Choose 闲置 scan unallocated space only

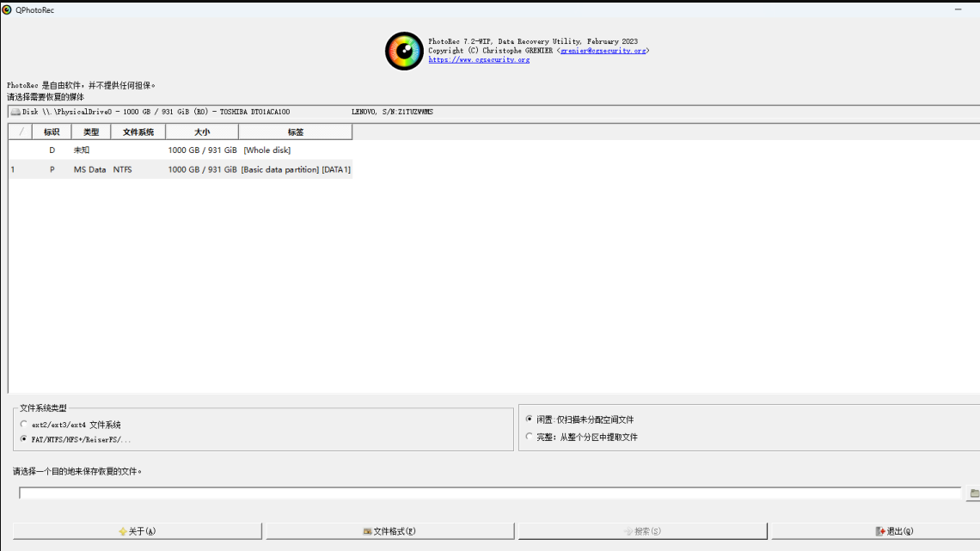click(x=529, y=419)
